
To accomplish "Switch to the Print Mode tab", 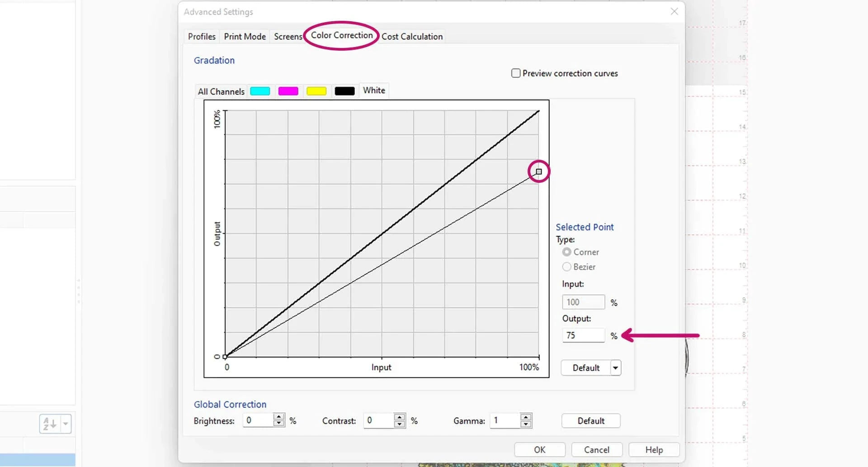I will pyautogui.click(x=245, y=36).
